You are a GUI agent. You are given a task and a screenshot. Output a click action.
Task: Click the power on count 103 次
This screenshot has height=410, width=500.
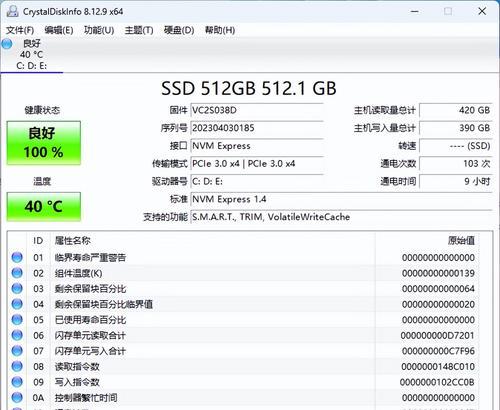tap(456, 164)
